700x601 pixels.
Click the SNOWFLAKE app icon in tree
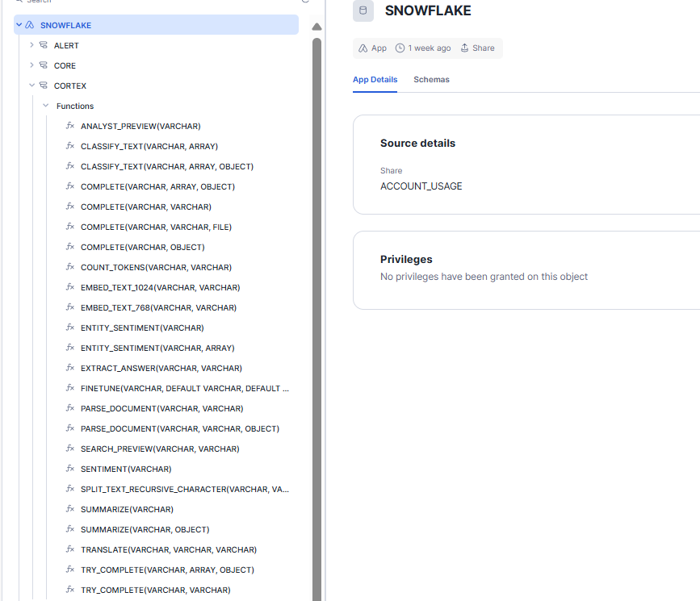click(29, 25)
